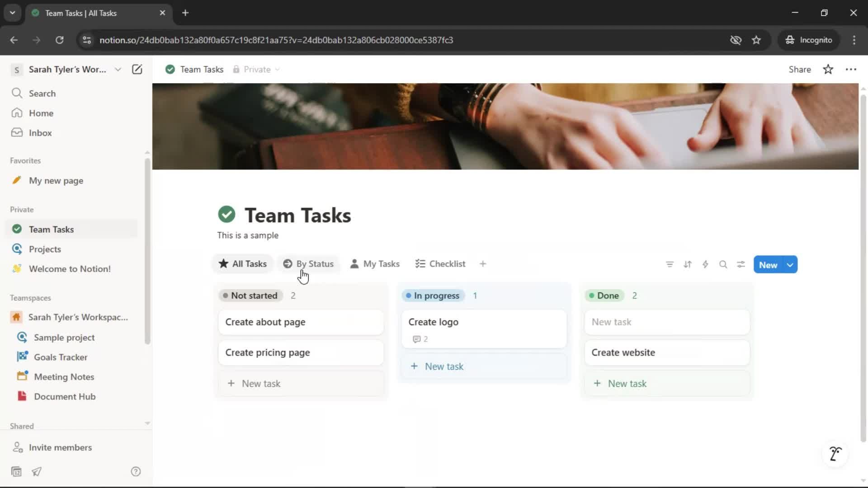Click the browser address bar URL
The image size is (868, 488).
[276, 40]
